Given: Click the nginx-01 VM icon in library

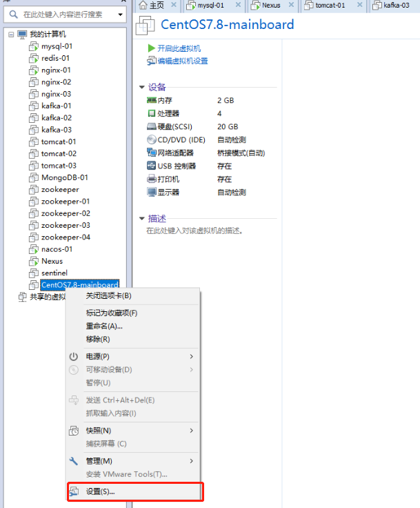Looking at the screenshot, I should tap(33, 70).
